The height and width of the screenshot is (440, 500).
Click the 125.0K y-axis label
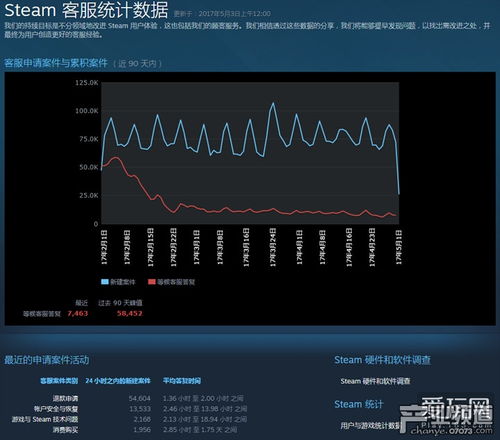87,83
